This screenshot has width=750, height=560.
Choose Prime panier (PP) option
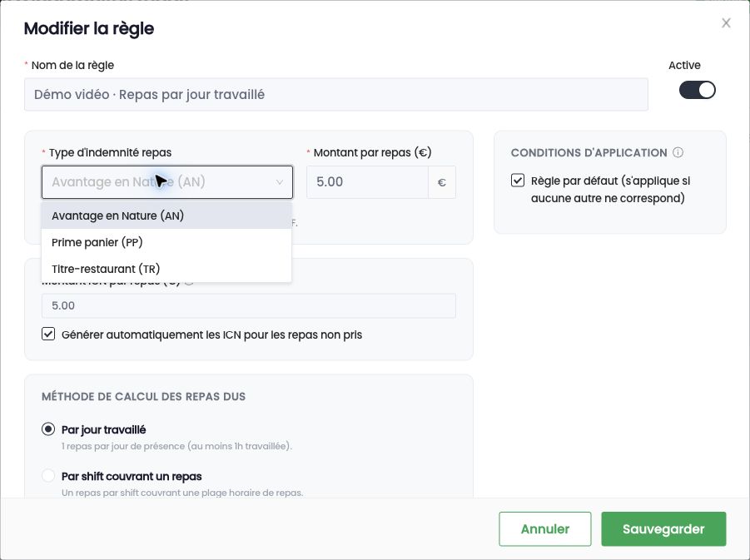(x=166, y=242)
